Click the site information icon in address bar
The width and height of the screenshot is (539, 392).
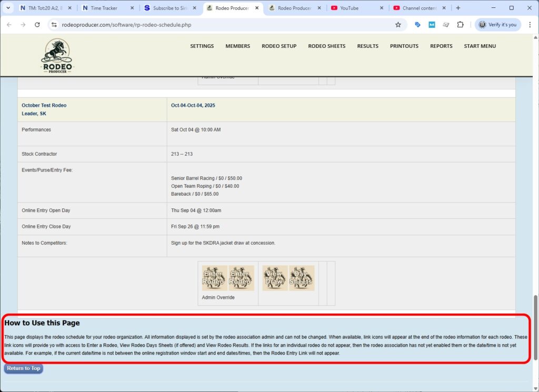click(x=55, y=24)
